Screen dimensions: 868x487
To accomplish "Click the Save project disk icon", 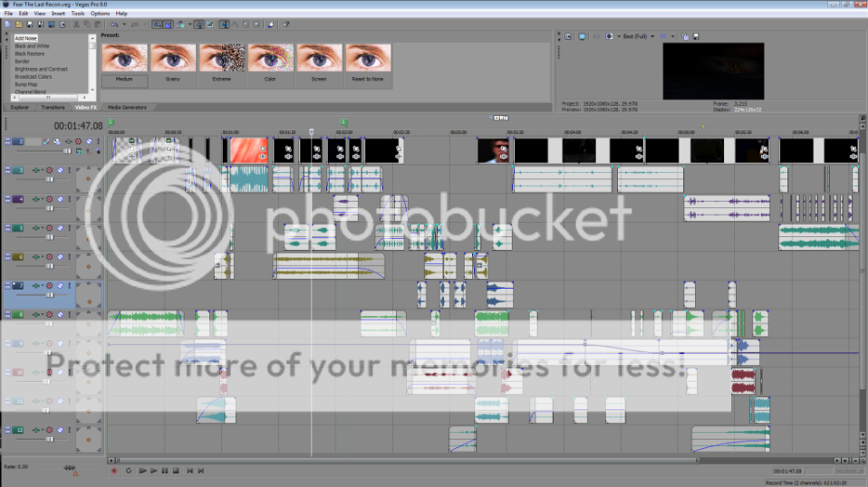I will [x=30, y=24].
